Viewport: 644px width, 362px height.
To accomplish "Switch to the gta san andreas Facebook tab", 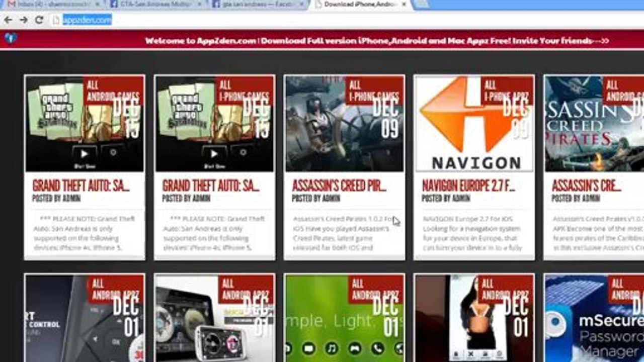I will (258, 5).
